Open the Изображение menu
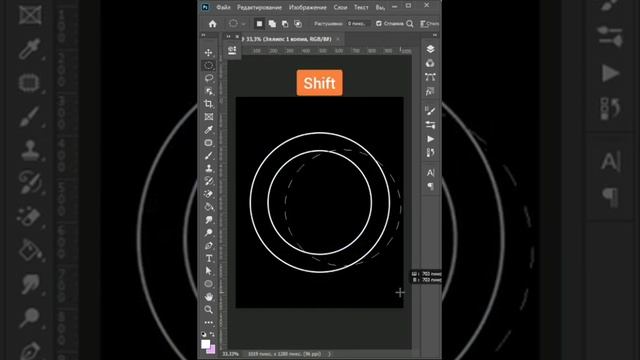This screenshot has width=640, height=360. 307,7
